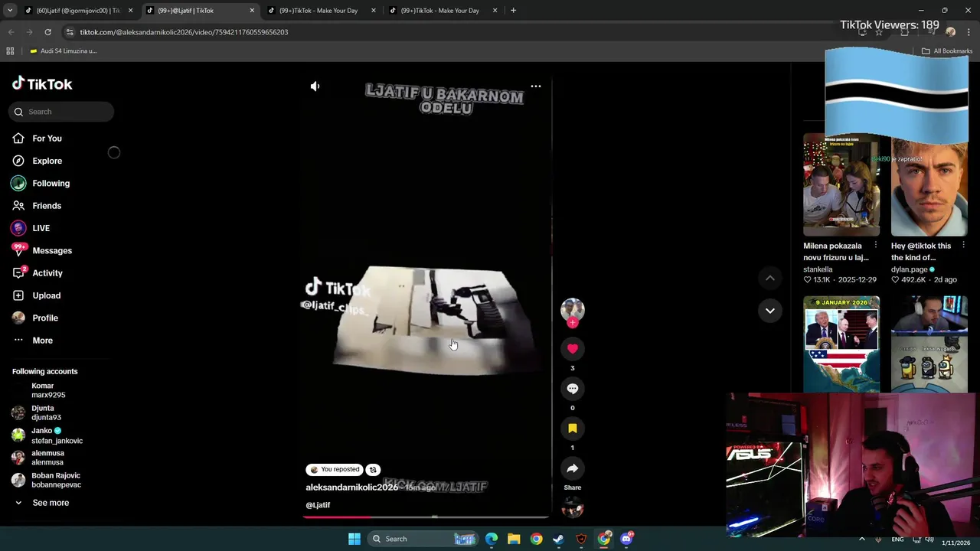Open the comments bubble icon
This screenshot has width=980, height=551.
click(572, 389)
